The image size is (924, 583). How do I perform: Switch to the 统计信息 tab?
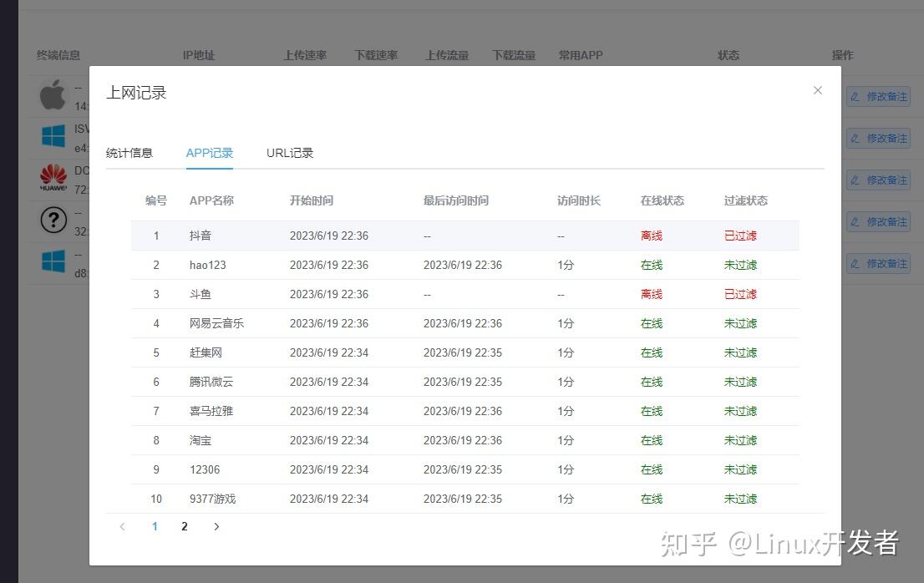click(x=129, y=153)
